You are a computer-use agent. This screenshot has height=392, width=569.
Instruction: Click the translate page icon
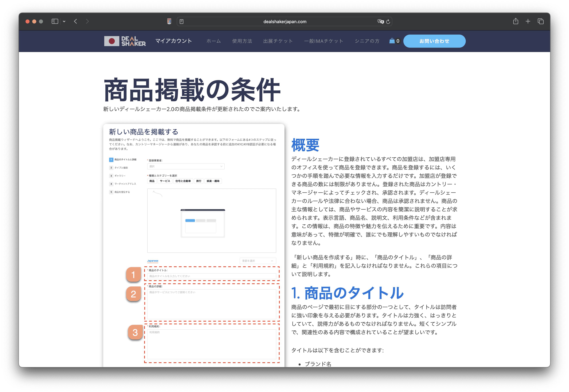pos(381,22)
